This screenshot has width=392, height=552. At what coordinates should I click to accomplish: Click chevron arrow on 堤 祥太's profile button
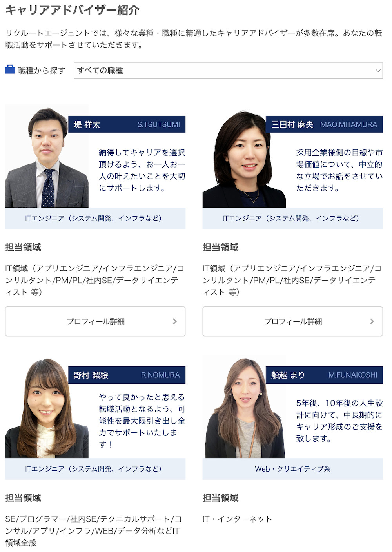pyautogui.click(x=175, y=321)
